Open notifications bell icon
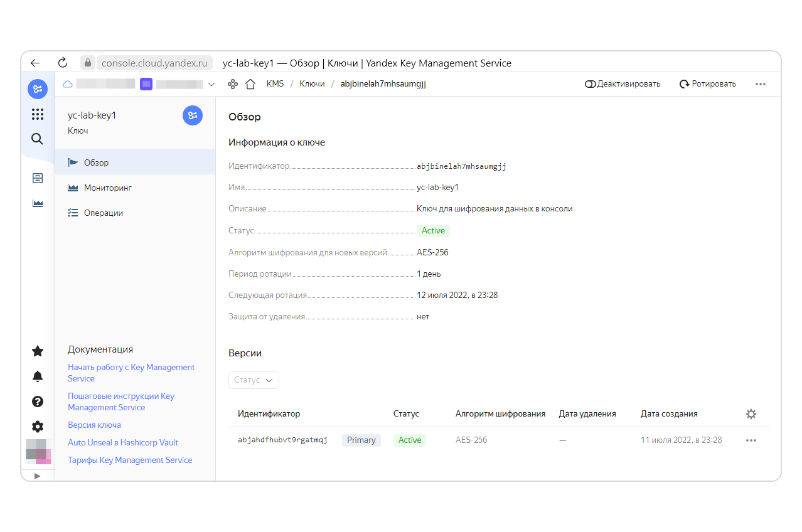 [38, 376]
